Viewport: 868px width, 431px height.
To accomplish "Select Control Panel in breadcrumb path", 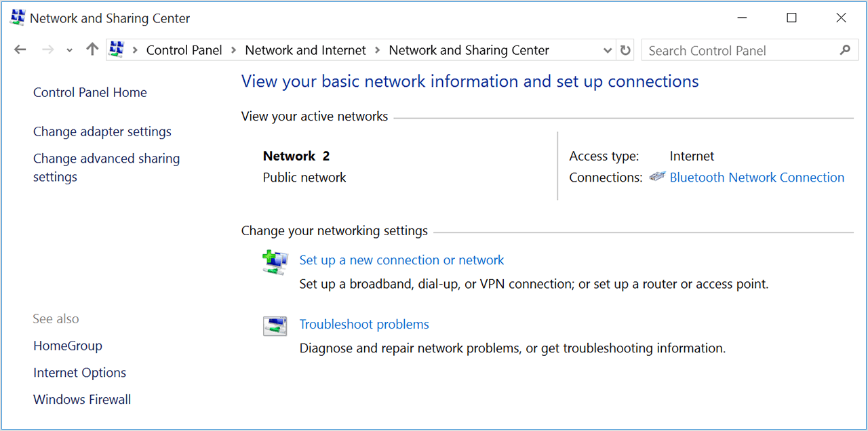I will tap(184, 50).
